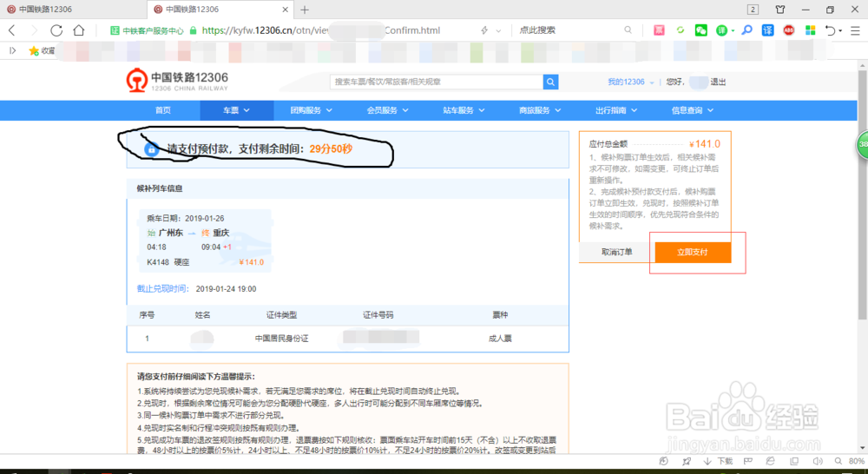Viewport: 868px width, 474px height.
Task: Click the magnifier in browser search box
Action: (628, 30)
